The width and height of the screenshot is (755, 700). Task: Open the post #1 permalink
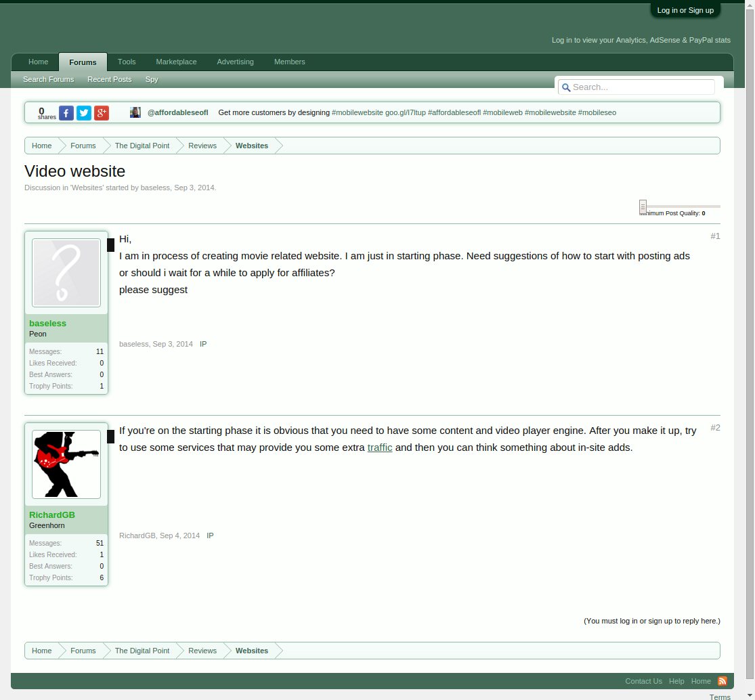(x=715, y=236)
